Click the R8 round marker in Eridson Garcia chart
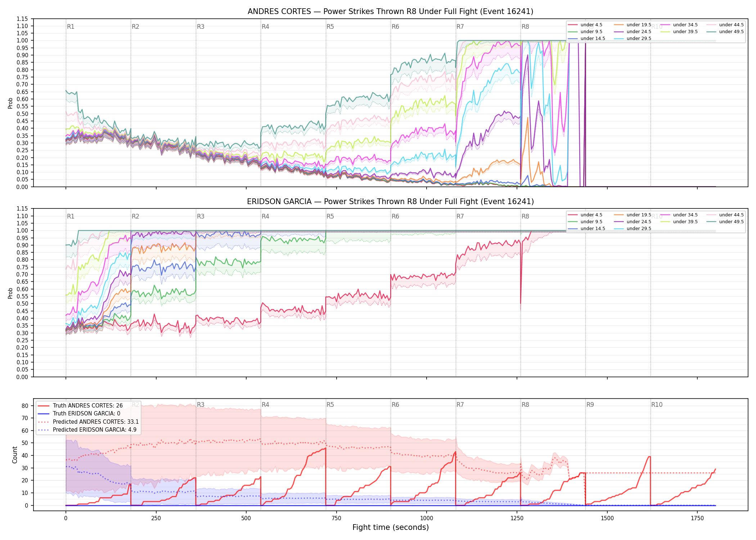This screenshot has width=756, height=540. tap(525, 216)
